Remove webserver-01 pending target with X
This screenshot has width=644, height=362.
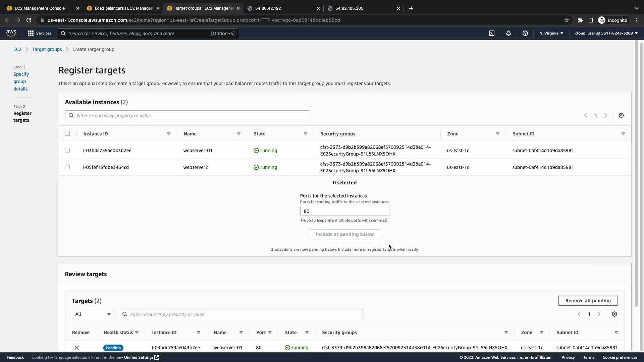point(77,348)
